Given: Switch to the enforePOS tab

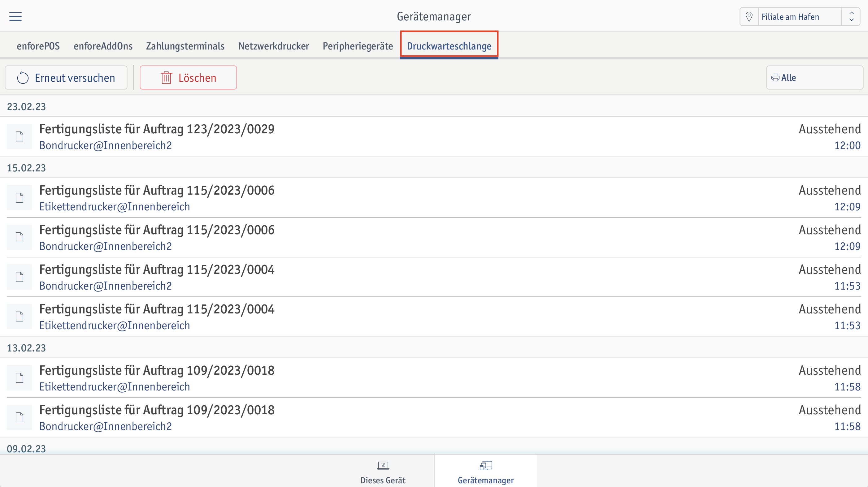Looking at the screenshot, I should (38, 46).
